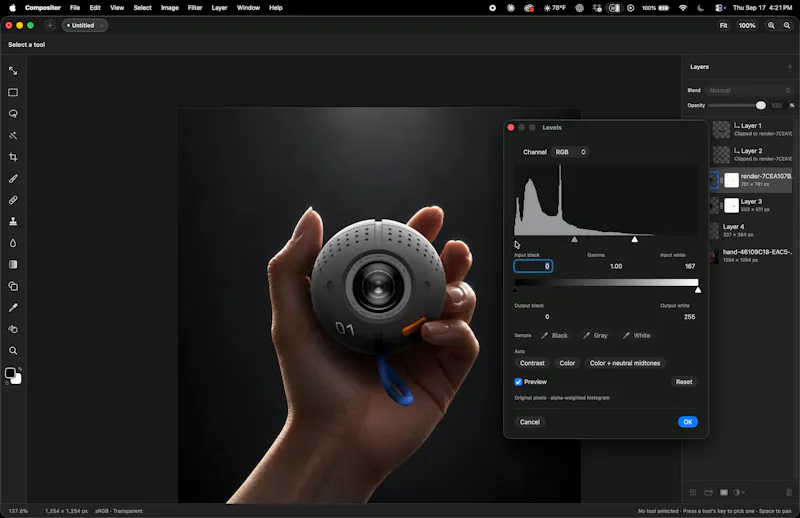Click the zoom in magnifier icon top right
Image resolution: width=800 pixels, height=518 pixels.
(x=771, y=26)
